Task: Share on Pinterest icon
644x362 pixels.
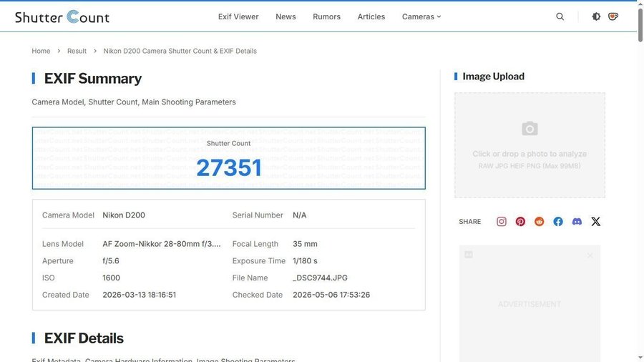Action: pos(520,222)
